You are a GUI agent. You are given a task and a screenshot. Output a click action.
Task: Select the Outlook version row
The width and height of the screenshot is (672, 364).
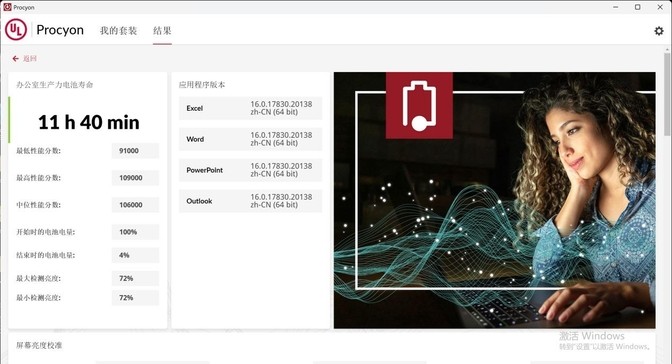click(x=250, y=201)
